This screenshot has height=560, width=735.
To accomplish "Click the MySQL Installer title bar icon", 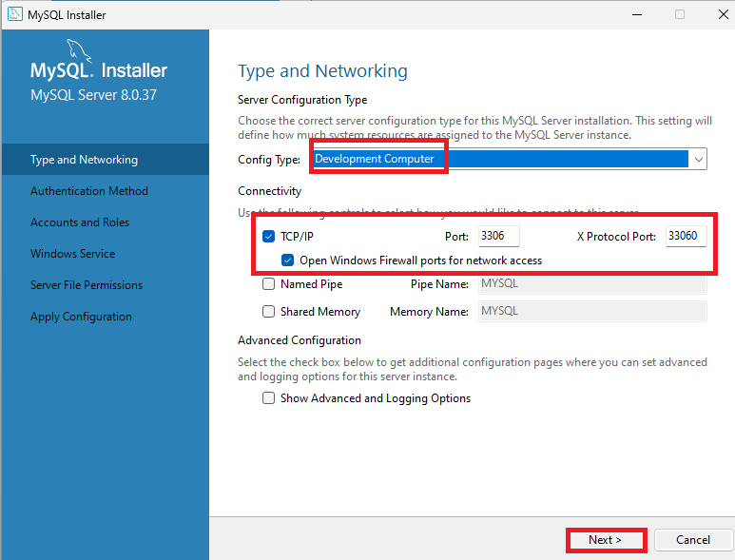I will pos(15,14).
